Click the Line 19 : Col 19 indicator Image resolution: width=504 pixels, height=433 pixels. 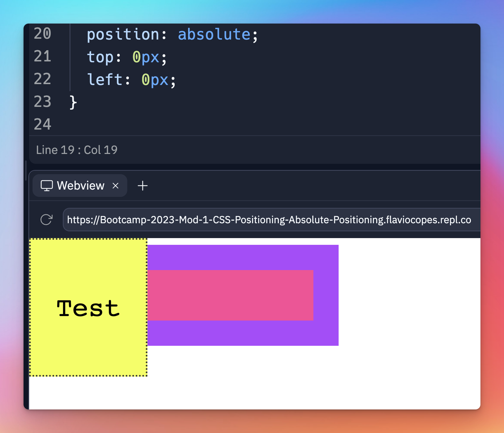click(x=77, y=150)
